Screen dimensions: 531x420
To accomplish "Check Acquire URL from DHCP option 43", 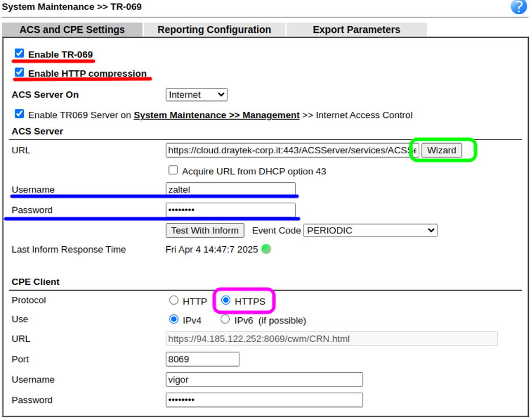I will [173, 170].
